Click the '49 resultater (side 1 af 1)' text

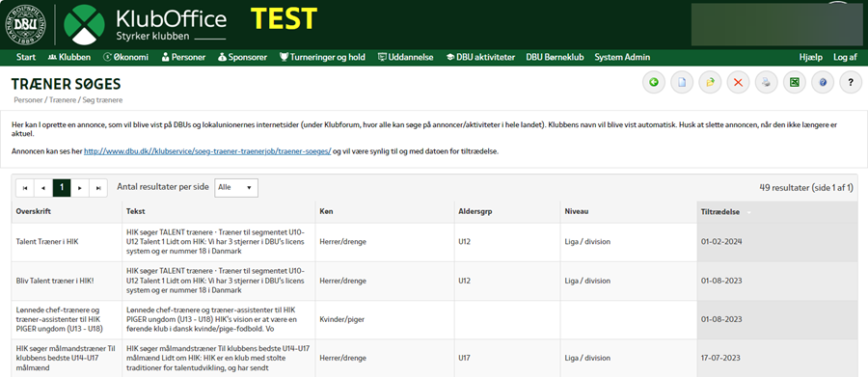tap(806, 188)
